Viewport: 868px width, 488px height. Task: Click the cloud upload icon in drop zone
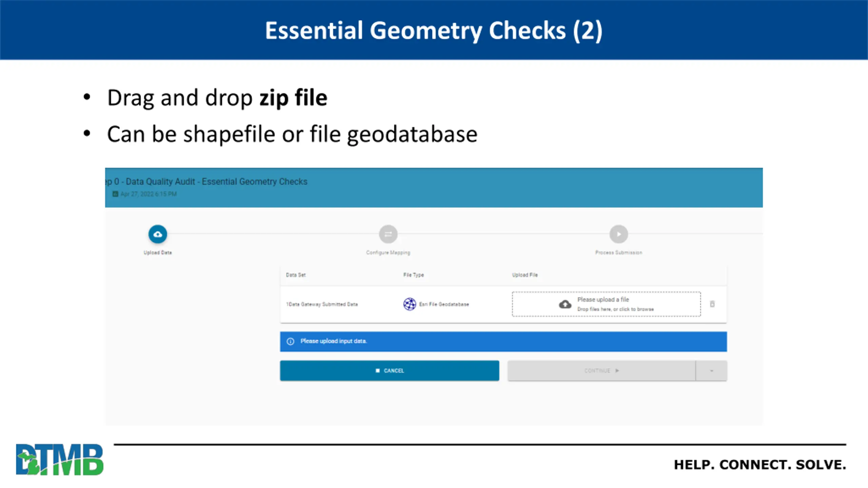pyautogui.click(x=565, y=304)
